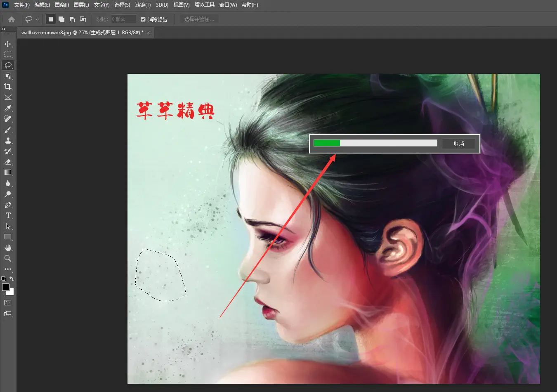The height and width of the screenshot is (392, 557).
Task: Select the History Brush tool
Action: [8, 151]
